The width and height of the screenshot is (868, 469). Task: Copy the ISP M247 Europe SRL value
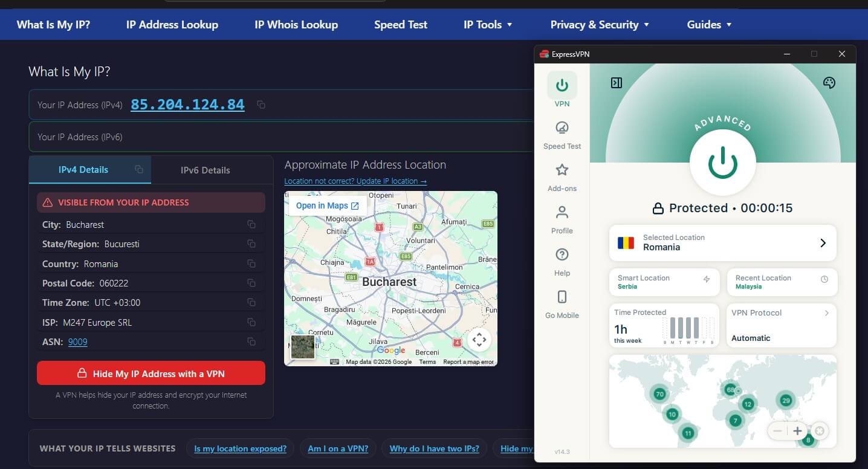click(251, 322)
